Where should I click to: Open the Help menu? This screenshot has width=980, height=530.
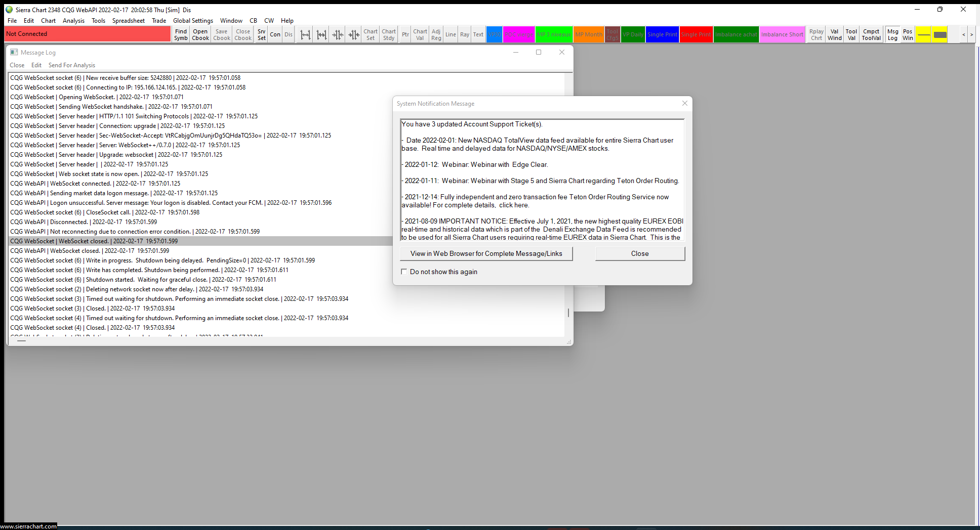pos(288,21)
